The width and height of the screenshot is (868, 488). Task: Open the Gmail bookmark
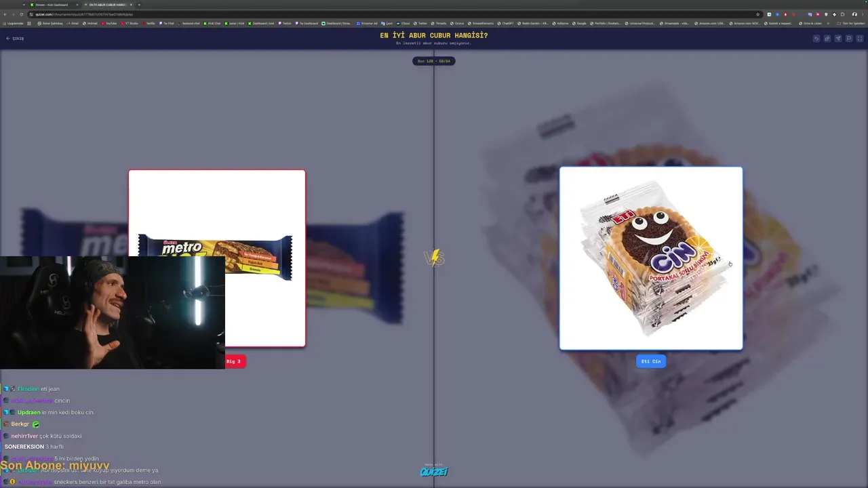pos(73,23)
